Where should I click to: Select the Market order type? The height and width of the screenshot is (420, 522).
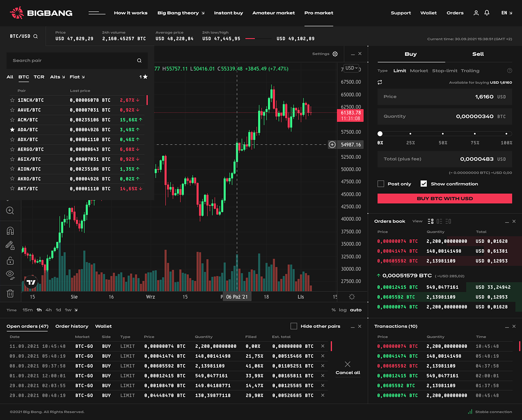[x=419, y=71]
